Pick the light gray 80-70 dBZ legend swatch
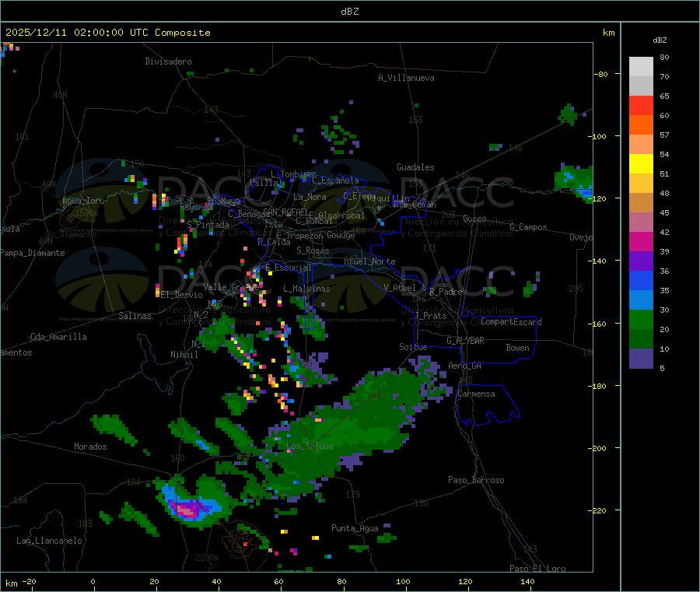700x592 pixels. point(641,67)
